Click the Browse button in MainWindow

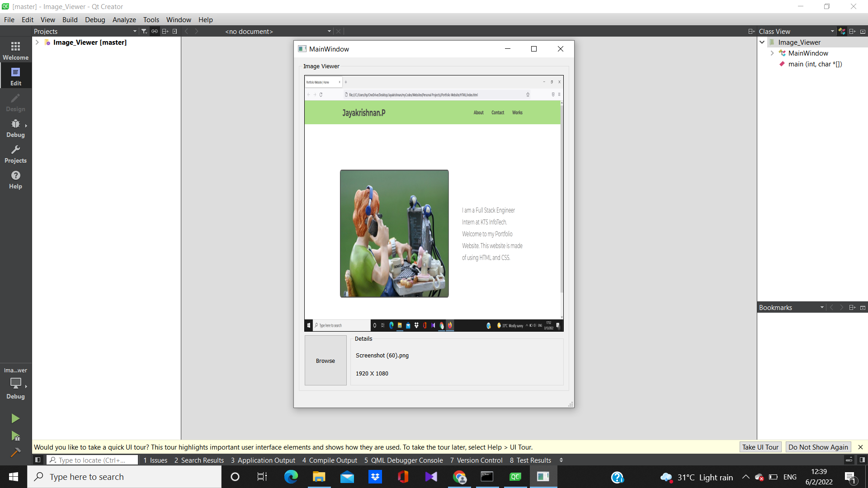(x=325, y=361)
